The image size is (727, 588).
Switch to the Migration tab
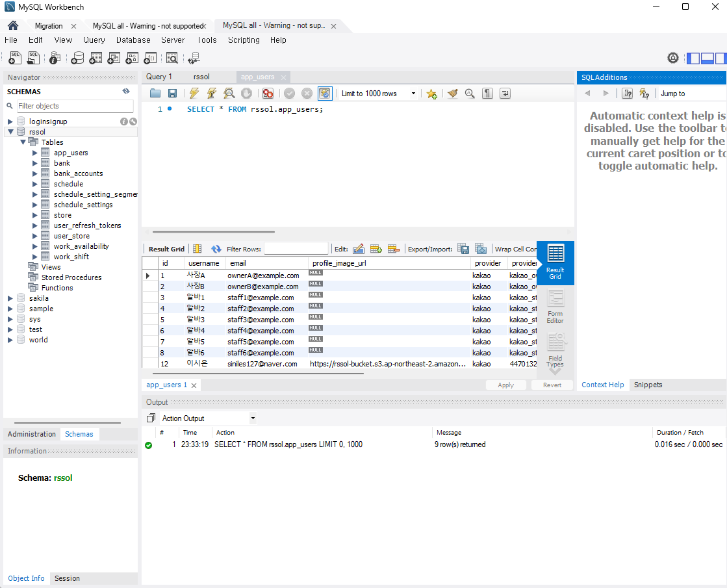tap(49, 26)
